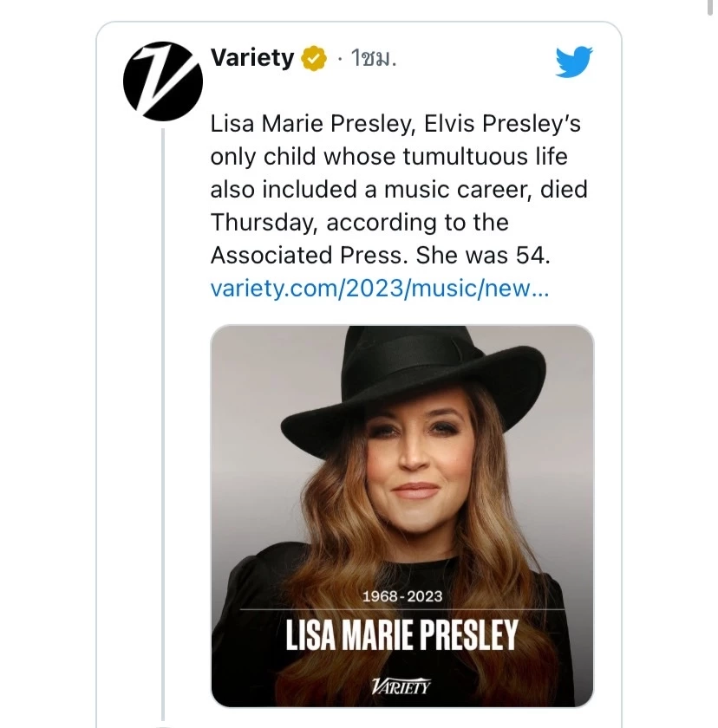Click "Lisa Marie Presley" at tweet start
718x728 pixels.
(x=312, y=124)
